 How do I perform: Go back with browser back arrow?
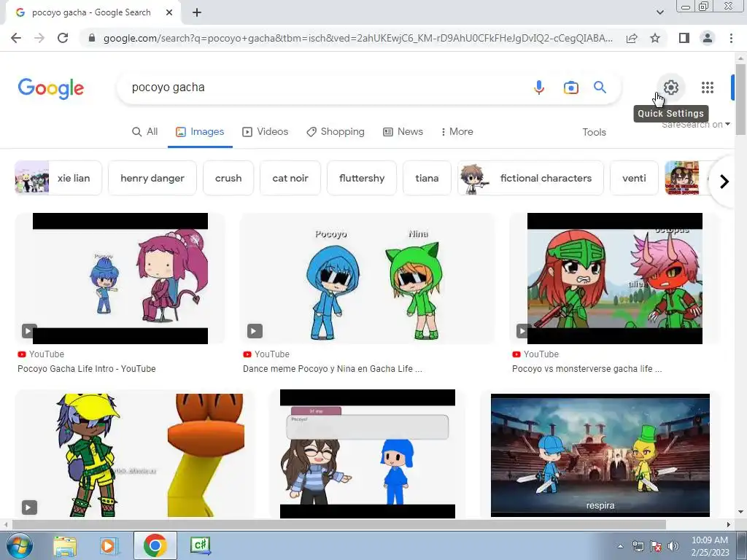(x=16, y=38)
